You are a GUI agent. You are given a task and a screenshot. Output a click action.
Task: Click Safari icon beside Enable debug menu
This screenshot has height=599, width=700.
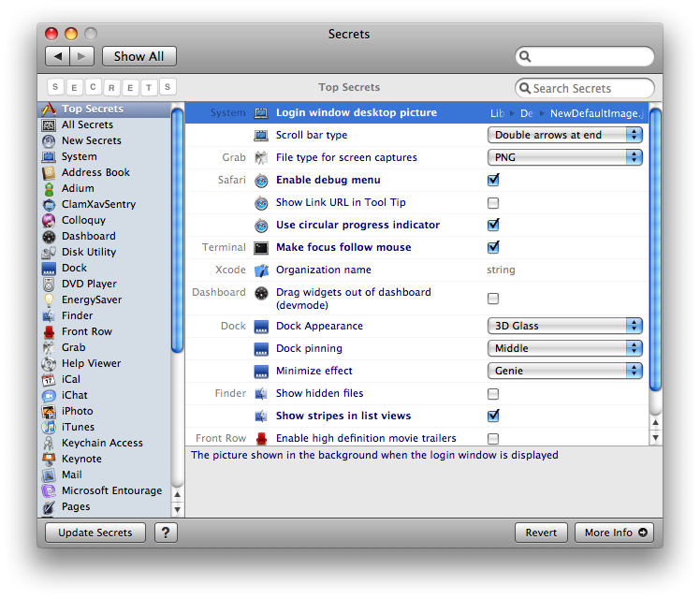(261, 181)
